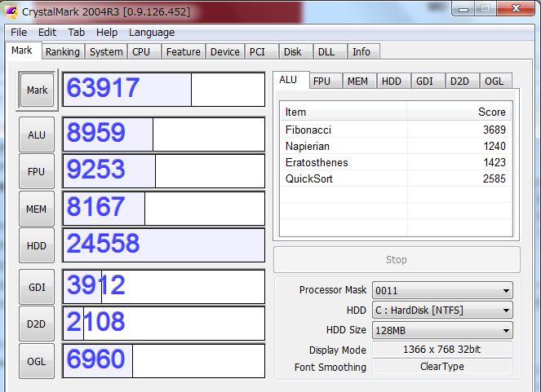Switch to the Ranking tab
Viewport: 541px width, 392px height.
[63, 51]
